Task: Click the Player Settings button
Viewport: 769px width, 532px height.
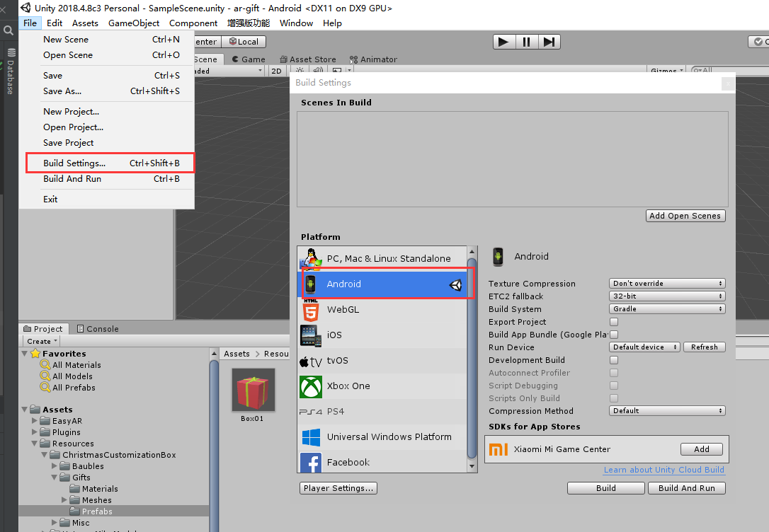Action: (338, 488)
